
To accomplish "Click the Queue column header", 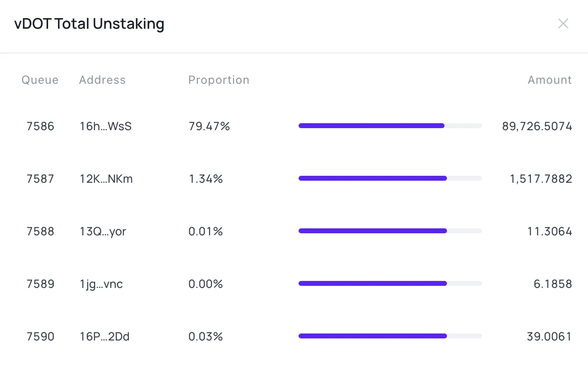I will 40,80.
